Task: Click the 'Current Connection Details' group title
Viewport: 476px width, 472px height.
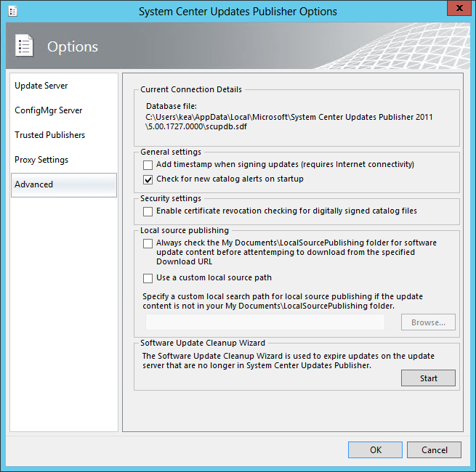Action: (191, 89)
